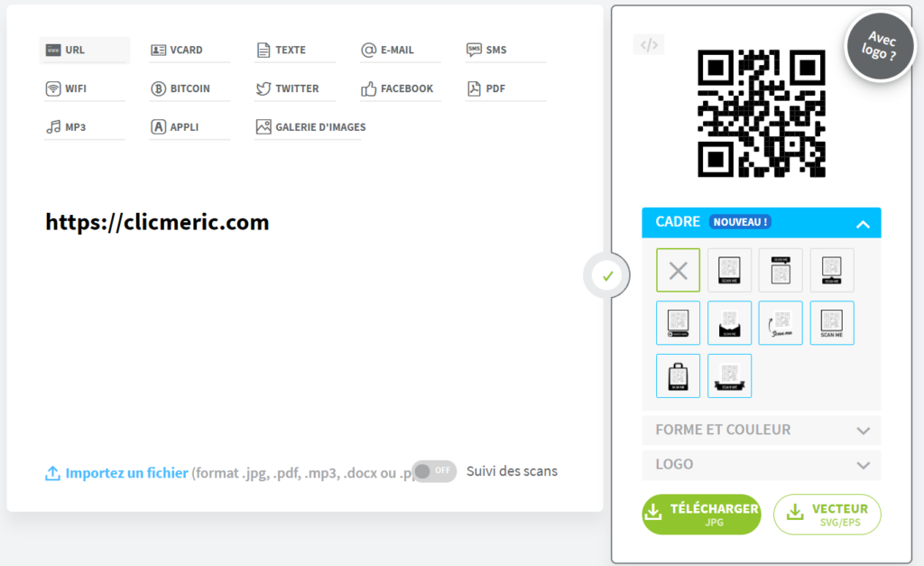
Task: Open the GALERIE D'IMAGES type
Action: [310, 126]
